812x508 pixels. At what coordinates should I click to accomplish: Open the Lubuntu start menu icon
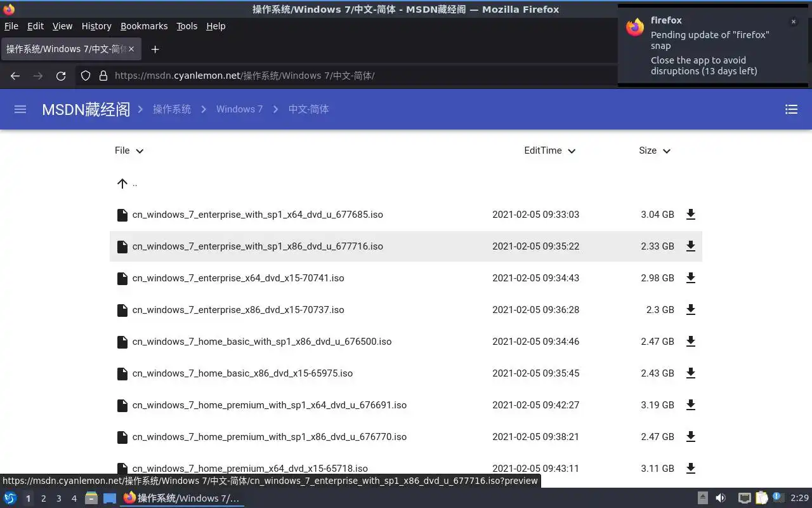[10, 498]
